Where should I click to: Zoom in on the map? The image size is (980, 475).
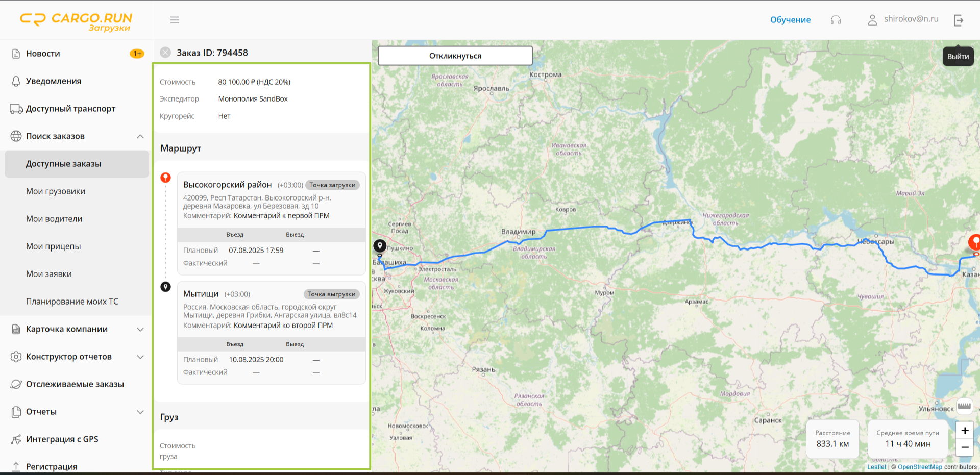coord(965,431)
